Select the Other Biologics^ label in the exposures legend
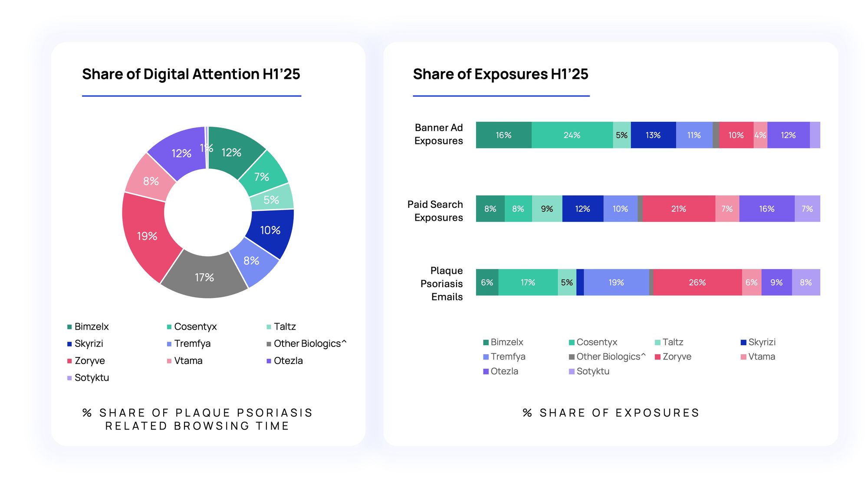 click(611, 357)
